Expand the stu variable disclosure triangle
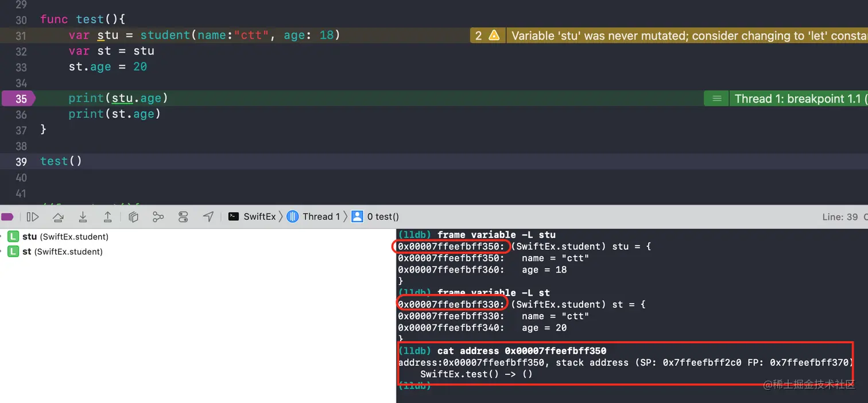The width and height of the screenshot is (868, 403). coord(2,237)
